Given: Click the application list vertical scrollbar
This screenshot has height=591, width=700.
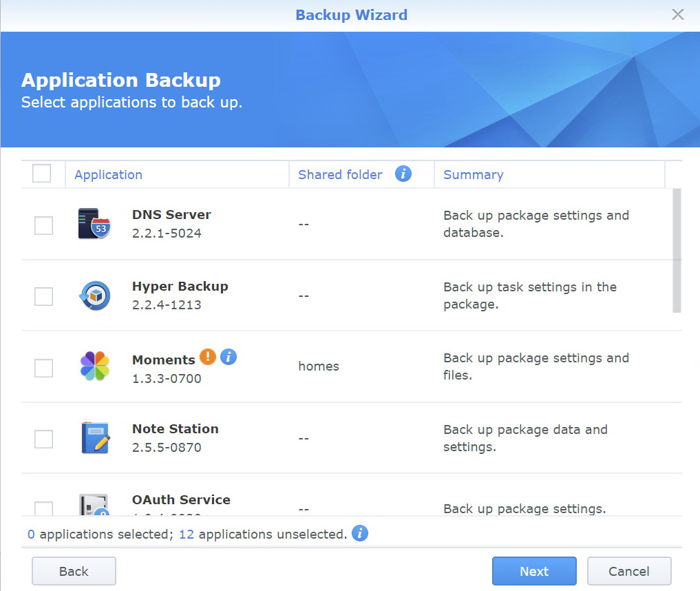Looking at the screenshot, I should click(x=677, y=251).
